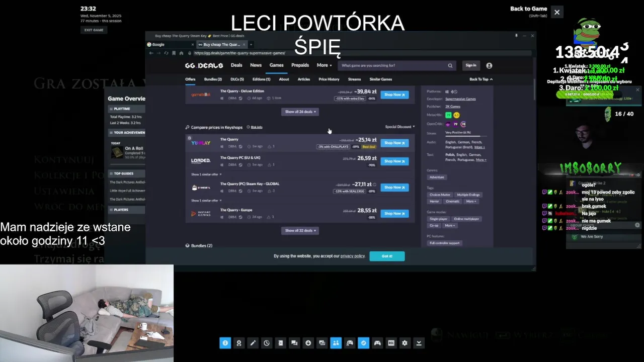The image size is (644, 362).
Task: Switch to the Bundles (2) tab
Action: (213, 79)
